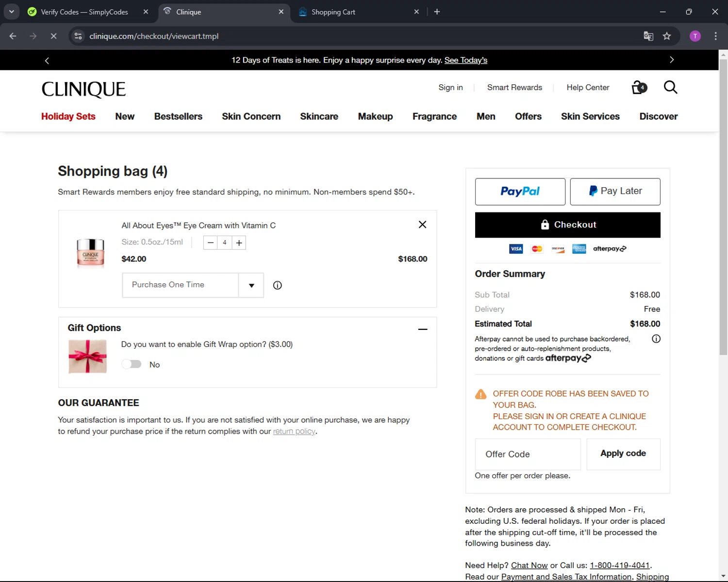Remove All About Eyes item with X
The height and width of the screenshot is (582, 728).
click(x=422, y=225)
